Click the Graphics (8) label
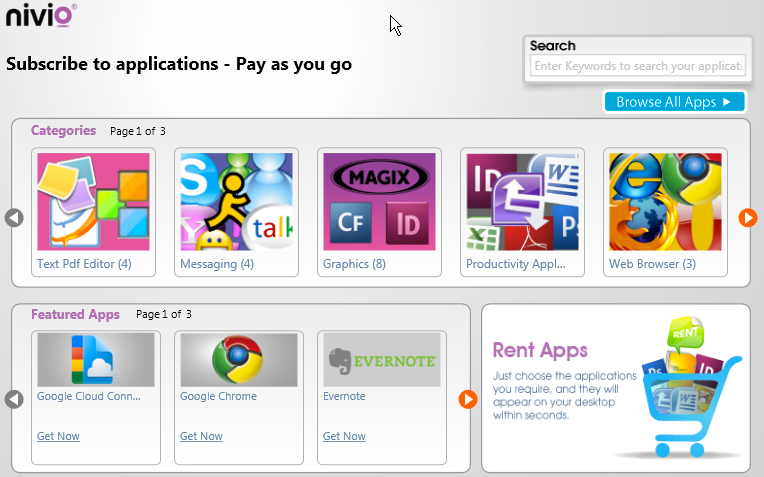The height and width of the screenshot is (477, 764). (x=354, y=264)
